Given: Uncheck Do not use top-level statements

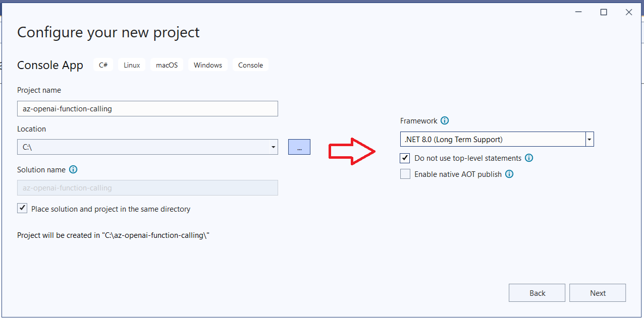Looking at the screenshot, I should click(x=405, y=158).
